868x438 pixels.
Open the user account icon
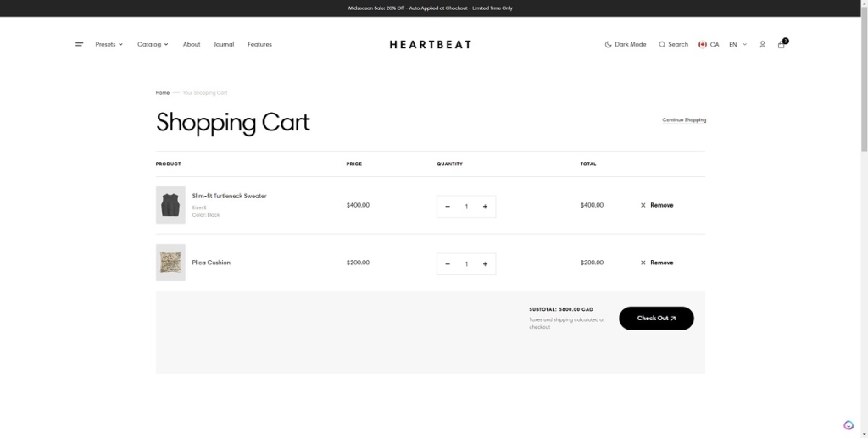pyautogui.click(x=762, y=44)
